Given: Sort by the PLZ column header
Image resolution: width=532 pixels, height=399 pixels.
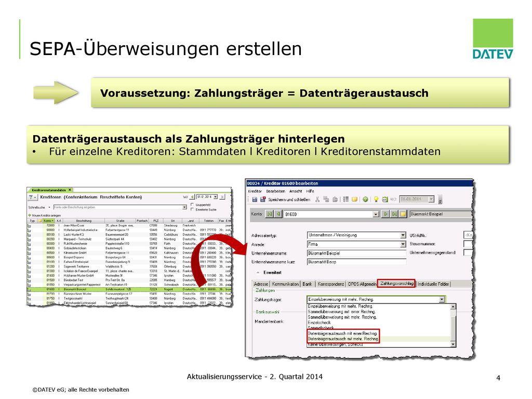Looking at the screenshot, I should coord(156,221).
